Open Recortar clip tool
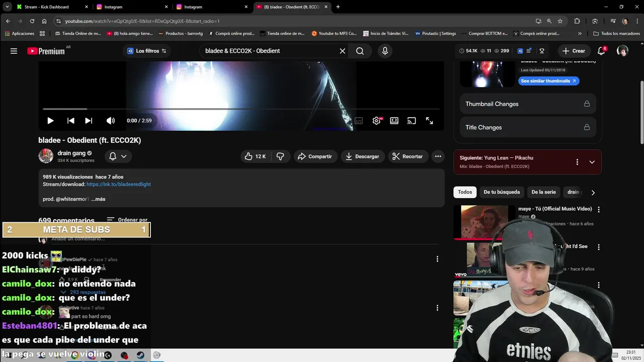The image size is (644, 362). coord(408,156)
